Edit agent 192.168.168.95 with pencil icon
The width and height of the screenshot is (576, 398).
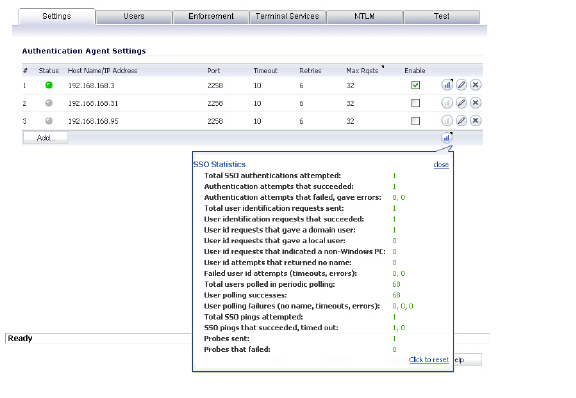click(461, 121)
